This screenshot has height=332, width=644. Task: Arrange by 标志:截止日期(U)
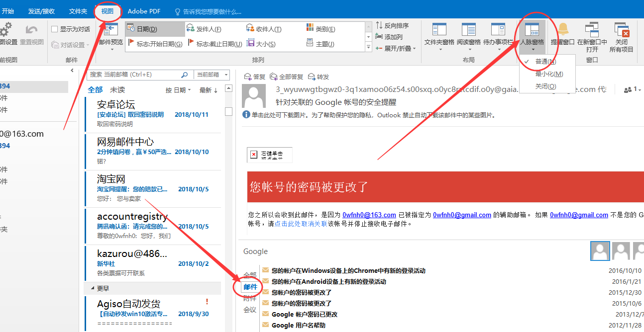tap(215, 44)
